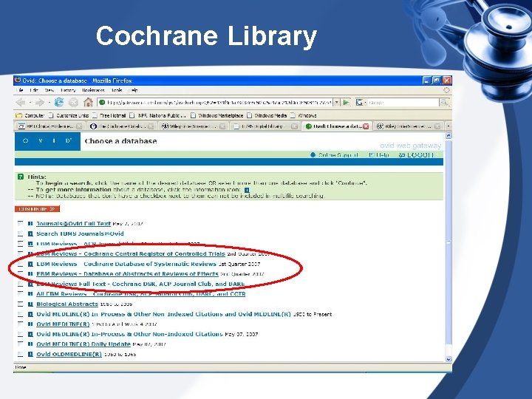Open the Online Support link
This screenshot has width=532, height=399.
coord(335,154)
